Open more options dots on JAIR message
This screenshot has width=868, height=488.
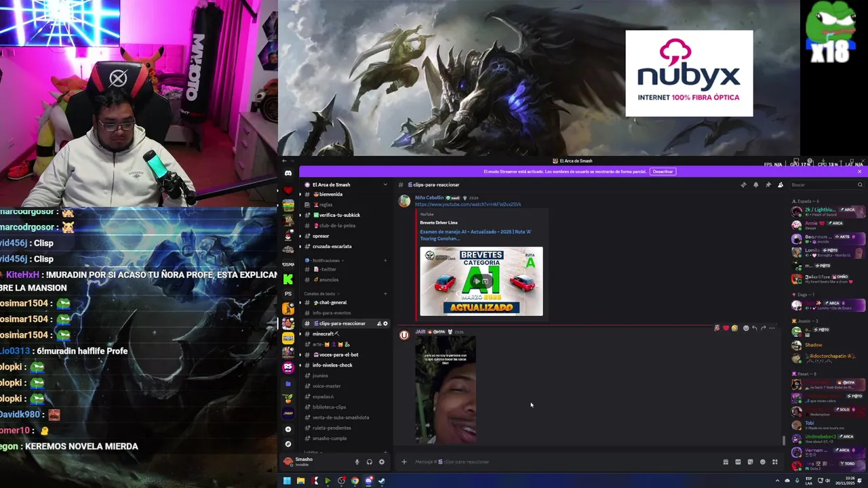772,328
